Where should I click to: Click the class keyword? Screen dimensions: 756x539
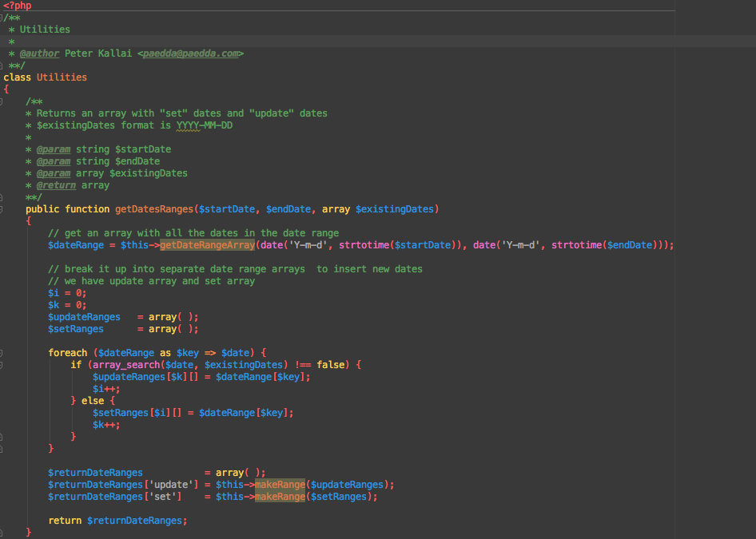17,77
